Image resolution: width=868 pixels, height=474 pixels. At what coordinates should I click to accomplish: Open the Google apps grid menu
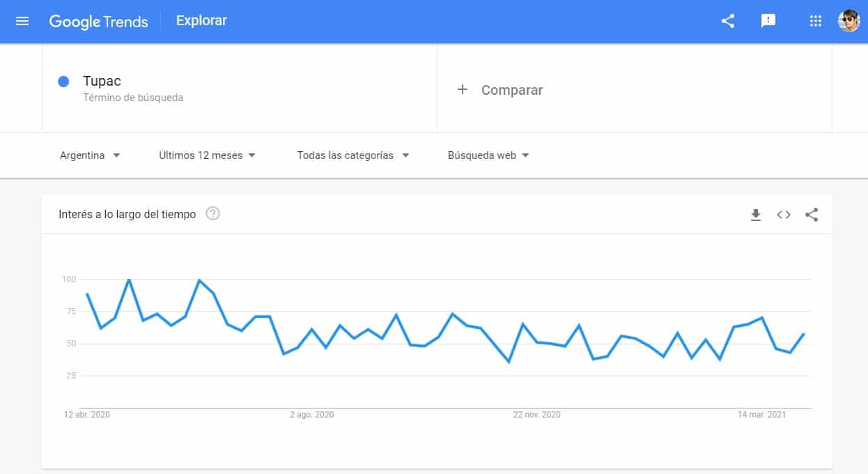815,21
